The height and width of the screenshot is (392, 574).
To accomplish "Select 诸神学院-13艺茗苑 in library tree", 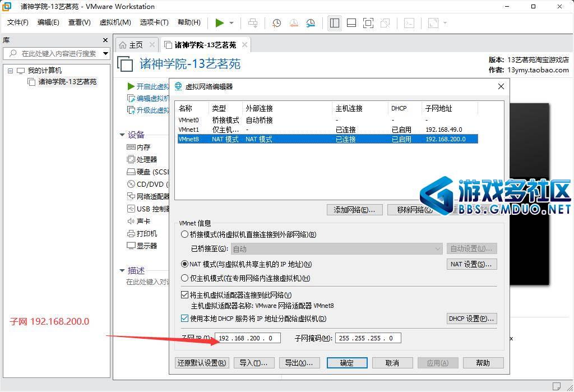I will click(x=67, y=82).
